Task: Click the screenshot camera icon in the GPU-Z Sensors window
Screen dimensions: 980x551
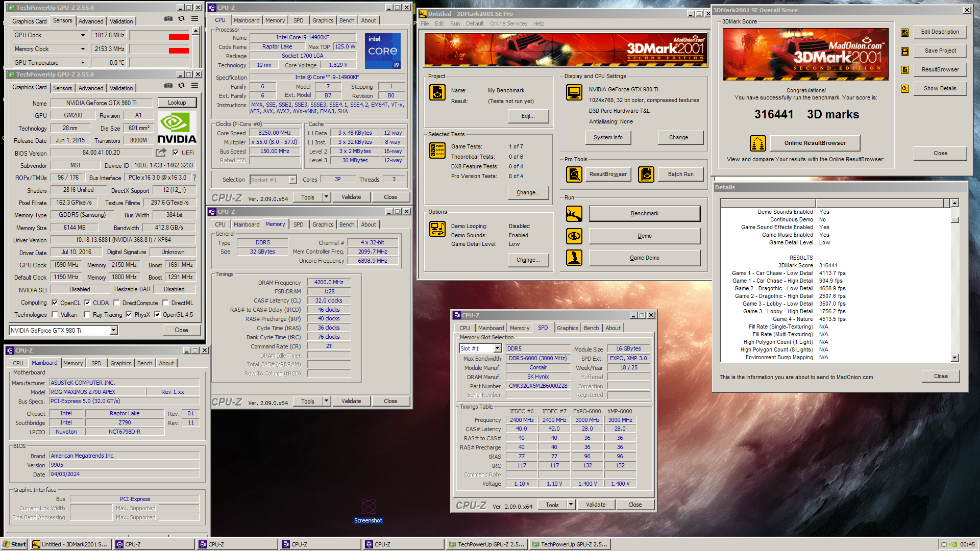Action: pyautogui.click(x=168, y=19)
